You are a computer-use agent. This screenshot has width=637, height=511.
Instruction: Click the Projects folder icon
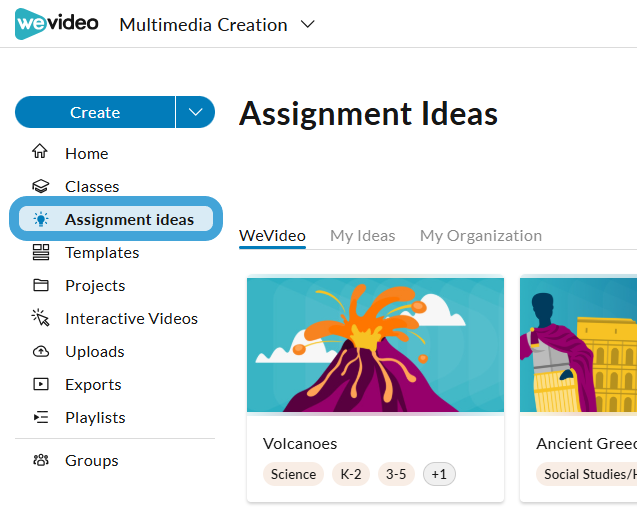41,285
